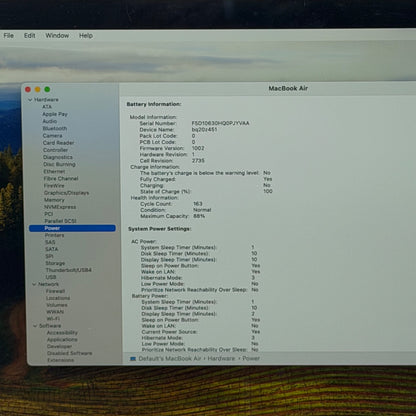Click the computer icon in the path bar
The height and width of the screenshot is (416, 416).
[x=133, y=359]
